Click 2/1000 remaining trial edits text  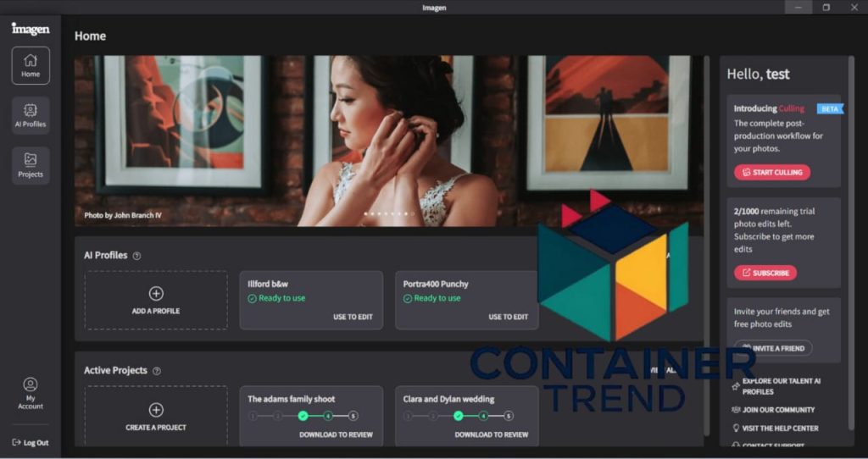(775, 230)
